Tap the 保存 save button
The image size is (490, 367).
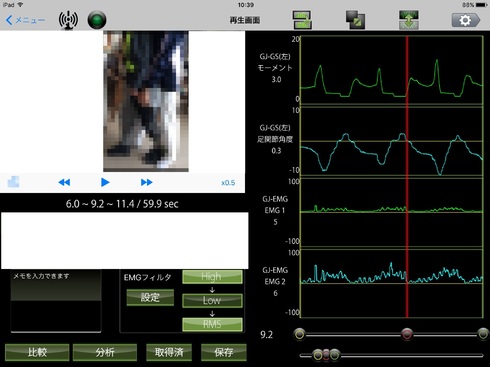coord(224,352)
